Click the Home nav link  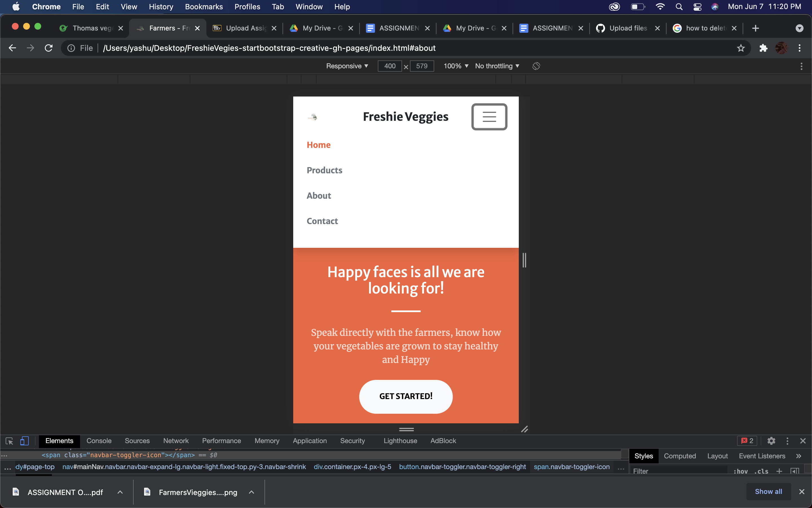(318, 145)
